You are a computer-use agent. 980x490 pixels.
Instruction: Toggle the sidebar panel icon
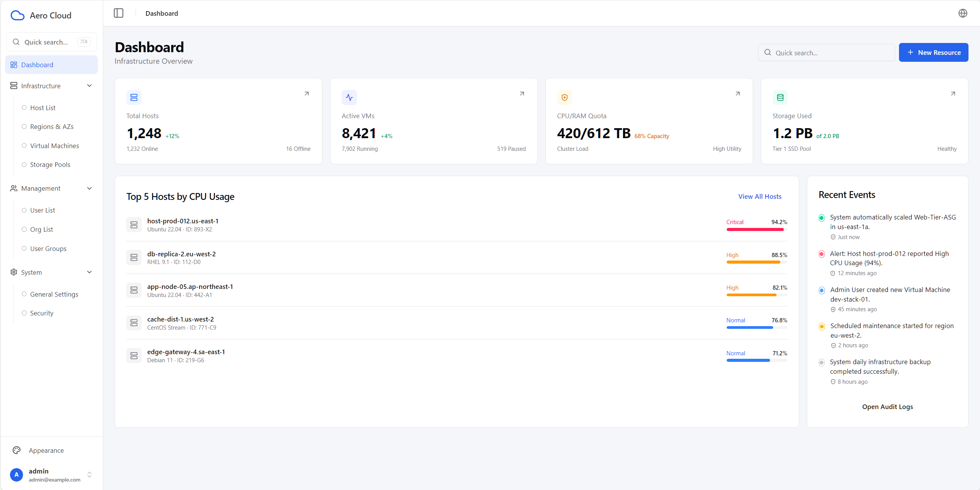pyautogui.click(x=119, y=13)
